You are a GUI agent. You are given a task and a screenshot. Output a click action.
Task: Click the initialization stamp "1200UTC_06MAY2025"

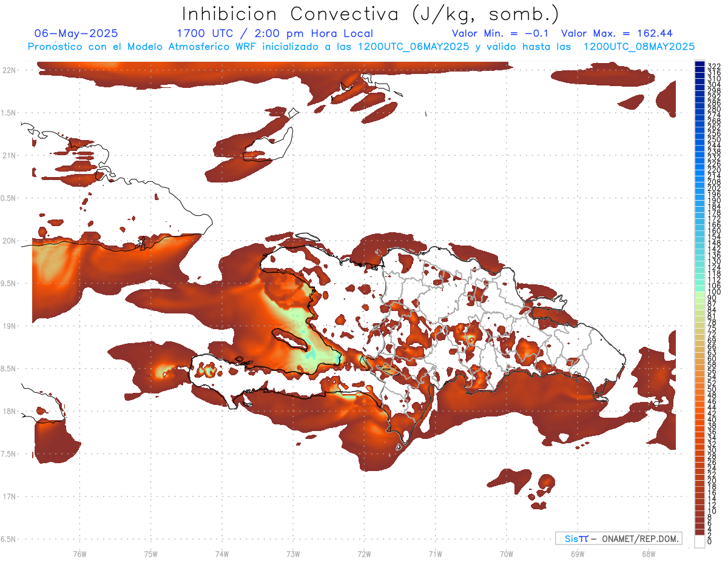(x=414, y=47)
